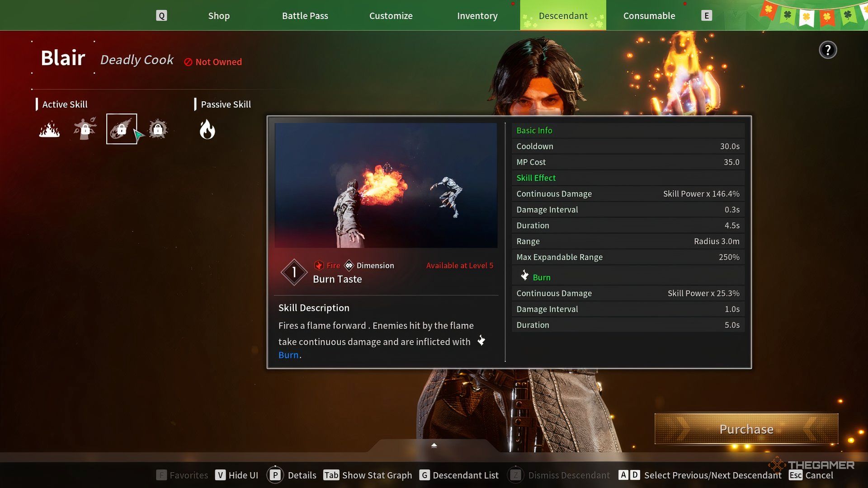This screenshot has height=488, width=868.
Task: Click the Skill Power x 146.4% value
Action: [x=701, y=194]
